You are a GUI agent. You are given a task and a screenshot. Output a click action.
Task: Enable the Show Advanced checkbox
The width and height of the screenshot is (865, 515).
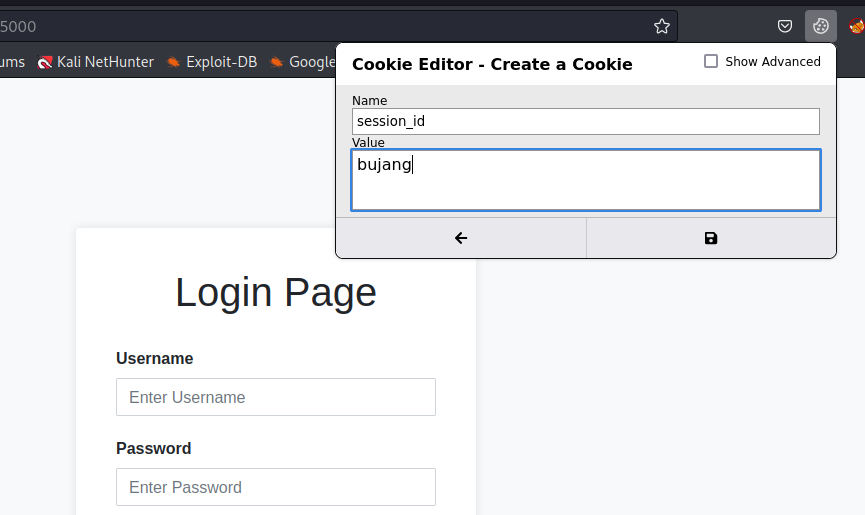[711, 61]
